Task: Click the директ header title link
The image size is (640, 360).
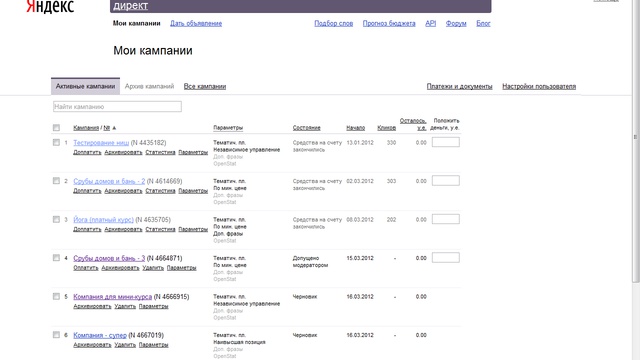Action: [131, 6]
